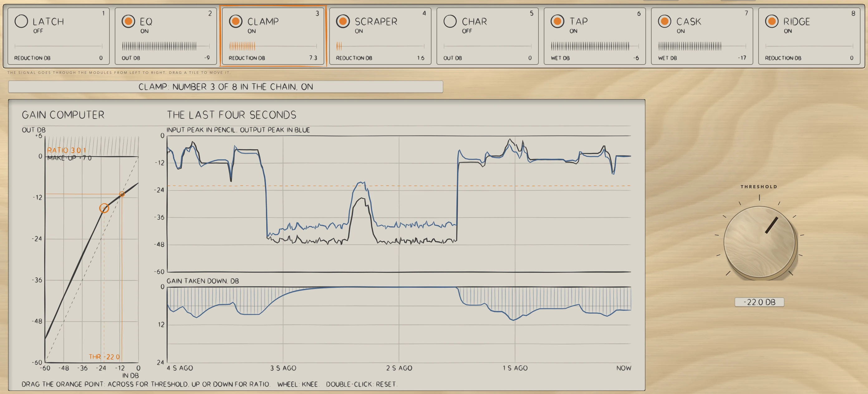
Task: Click the 'THR -22.0' label on graph
Action: tap(104, 357)
